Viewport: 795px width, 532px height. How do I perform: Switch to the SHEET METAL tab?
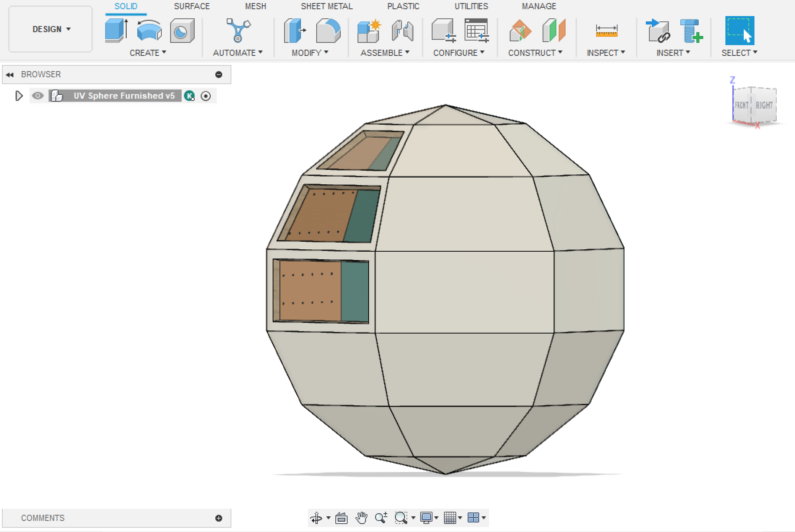pyautogui.click(x=327, y=6)
